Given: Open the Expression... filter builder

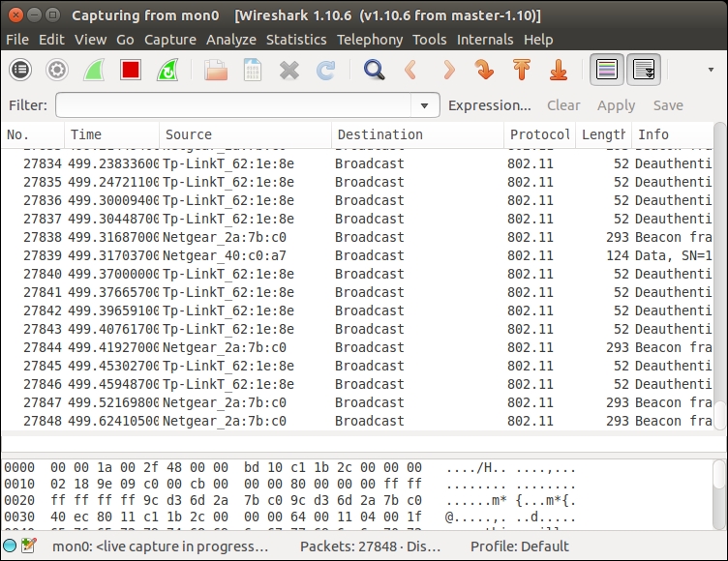Looking at the screenshot, I should 489,105.
